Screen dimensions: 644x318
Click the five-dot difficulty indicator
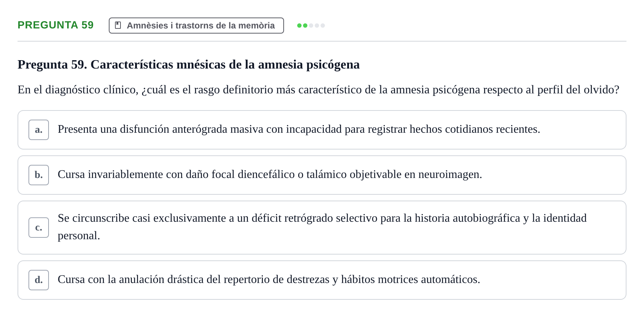311,26
